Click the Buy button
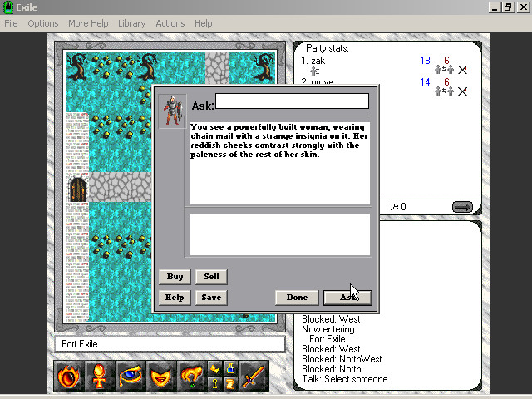The image size is (532, 399). 175,277
